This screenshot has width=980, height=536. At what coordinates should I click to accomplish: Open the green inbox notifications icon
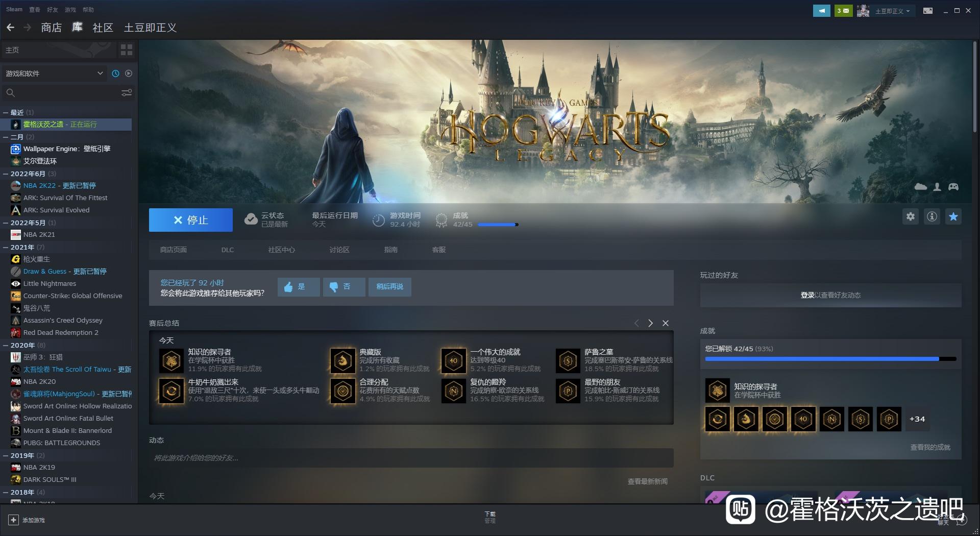tap(843, 10)
